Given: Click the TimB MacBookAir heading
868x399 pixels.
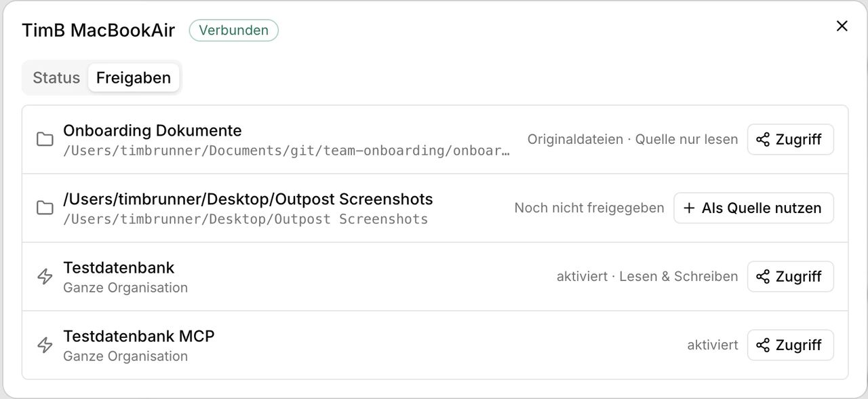Looking at the screenshot, I should (98, 31).
